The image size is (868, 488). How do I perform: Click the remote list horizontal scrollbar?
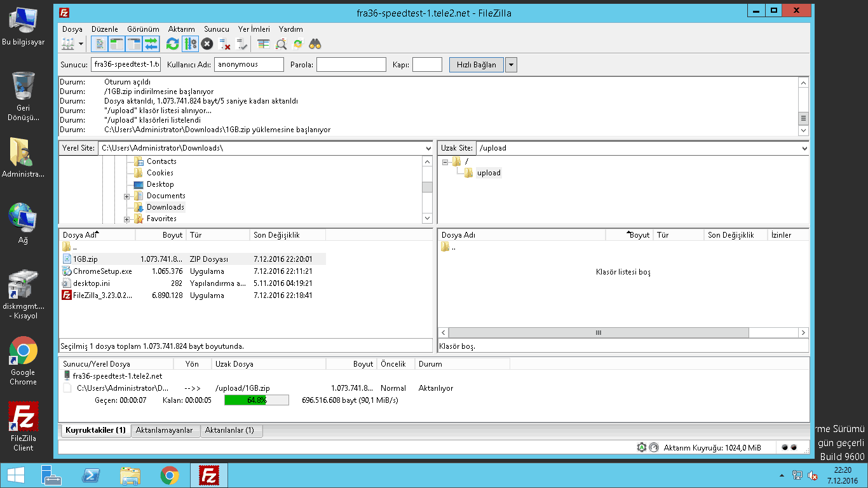click(x=599, y=332)
